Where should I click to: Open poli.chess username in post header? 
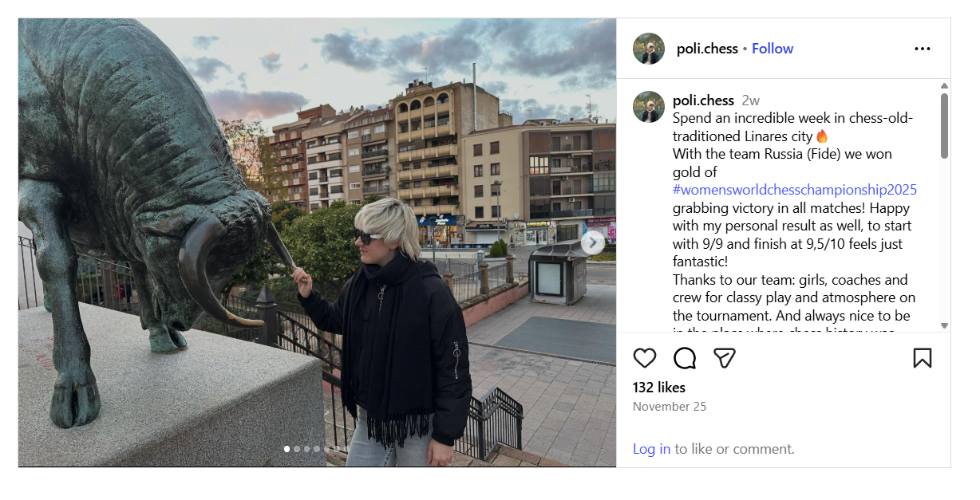coord(707,49)
